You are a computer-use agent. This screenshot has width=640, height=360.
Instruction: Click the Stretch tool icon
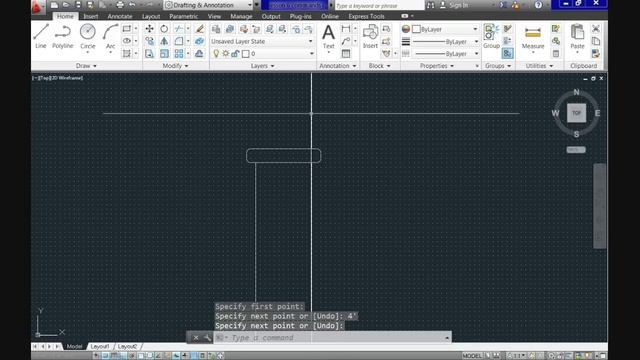click(x=149, y=53)
